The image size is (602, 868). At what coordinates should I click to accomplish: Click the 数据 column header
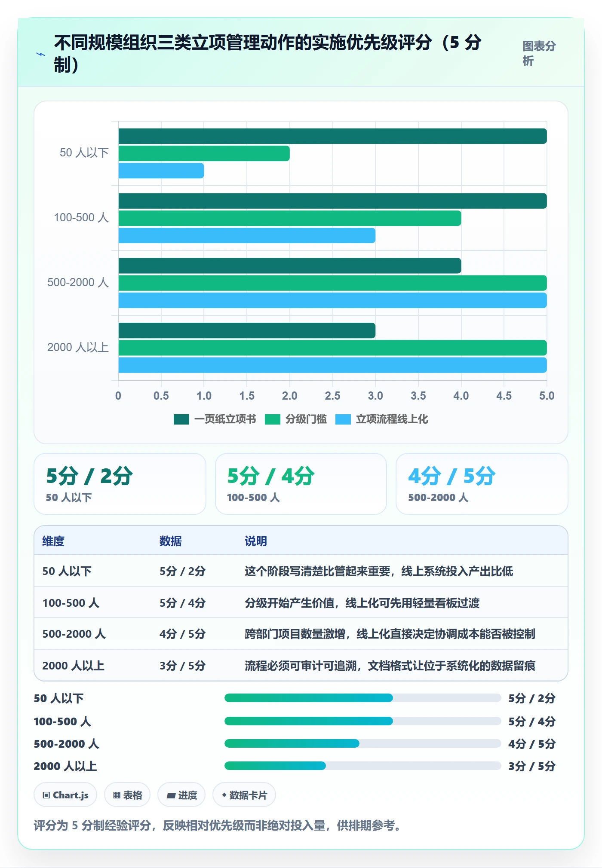tap(171, 541)
